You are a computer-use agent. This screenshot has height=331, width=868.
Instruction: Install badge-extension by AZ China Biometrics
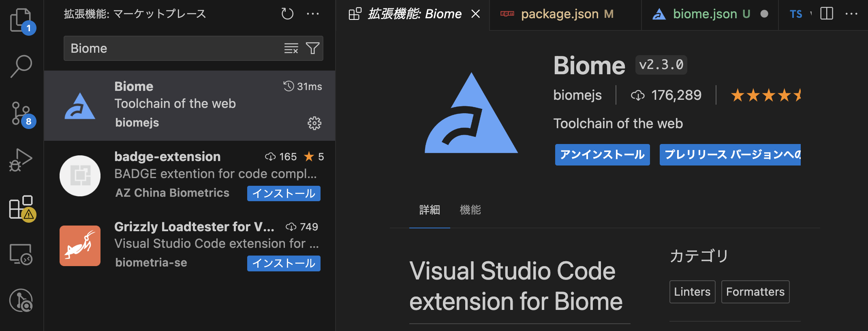(x=284, y=193)
